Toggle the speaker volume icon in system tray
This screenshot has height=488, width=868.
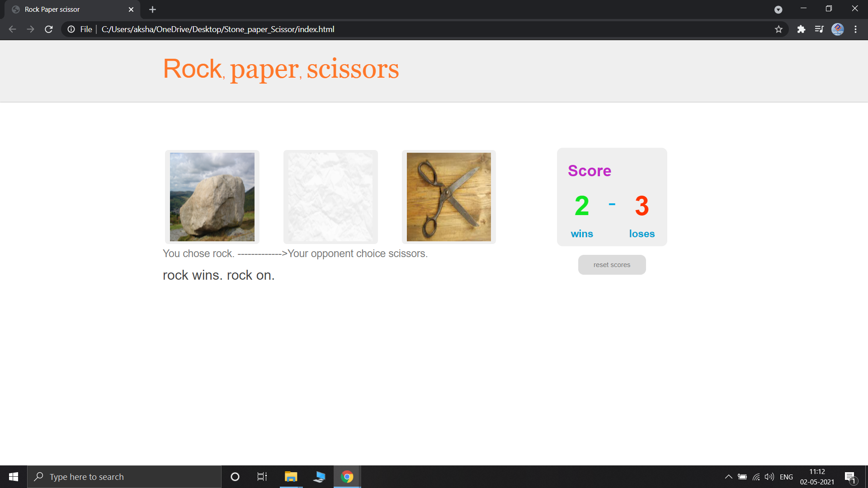point(769,477)
